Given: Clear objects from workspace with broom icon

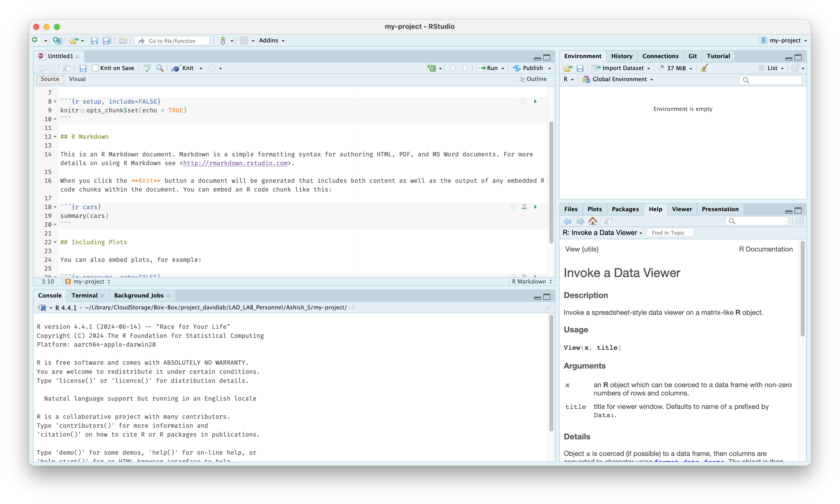Looking at the screenshot, I should click(704, 68).
